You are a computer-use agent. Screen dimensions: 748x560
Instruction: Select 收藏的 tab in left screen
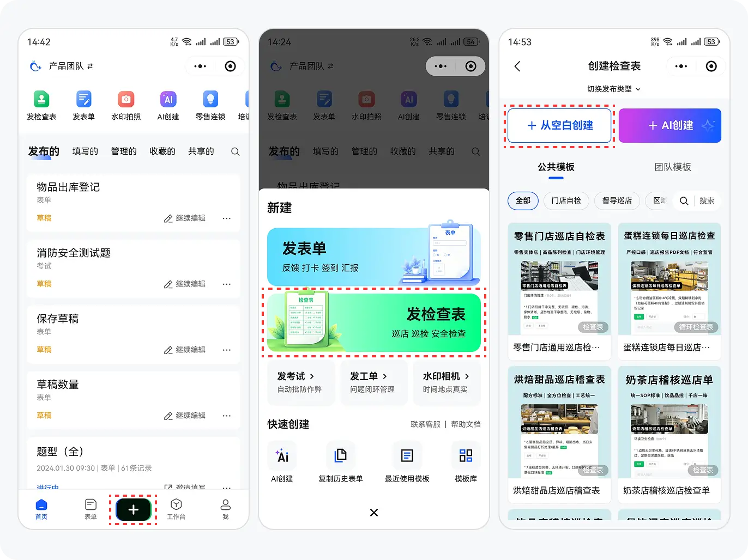(162, 151)
